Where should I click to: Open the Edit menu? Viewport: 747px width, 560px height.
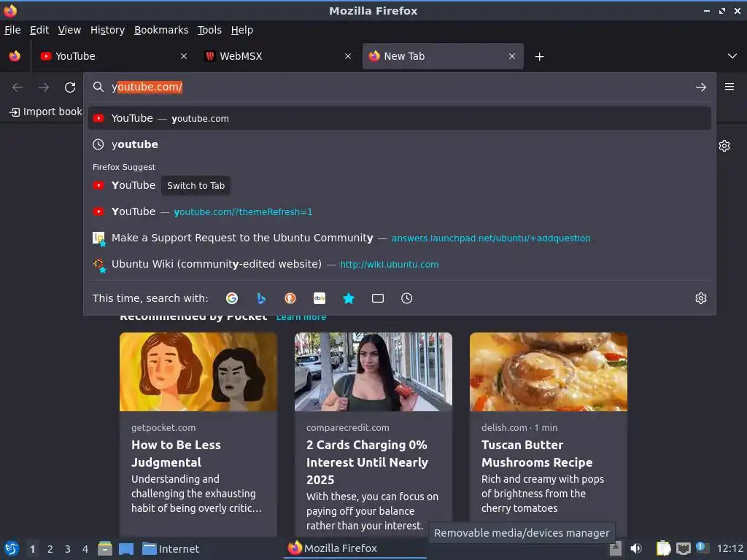tap(39, 30)
